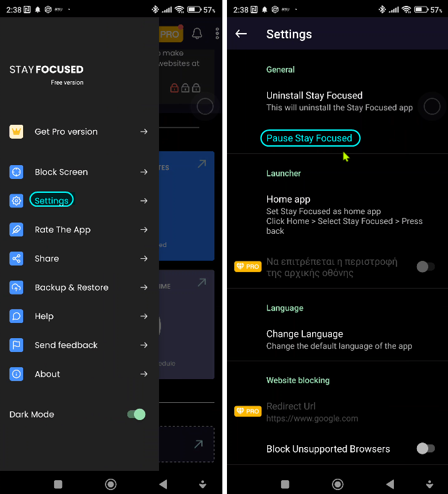
Task: Tap right screen back triangle button
Action: (x=390, y=484)
